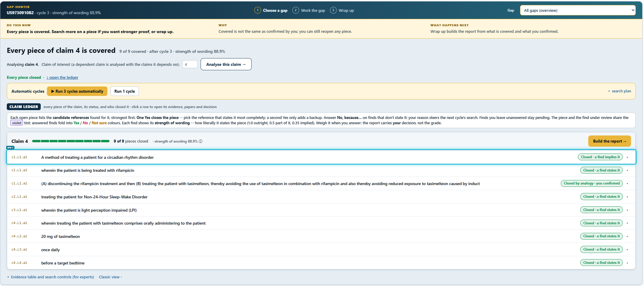Click status badge on 20 mg tasimelteon row

click(601, 236)
